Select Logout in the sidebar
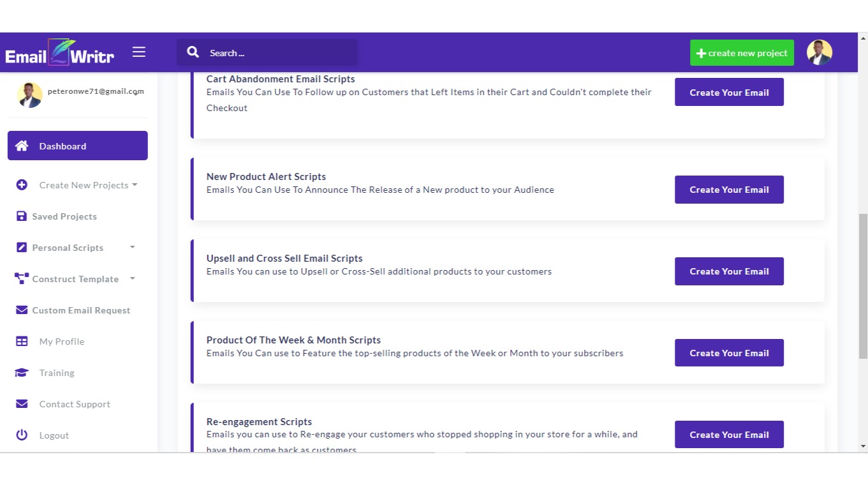This screenshot has height=489, width=868. [54, 435]
